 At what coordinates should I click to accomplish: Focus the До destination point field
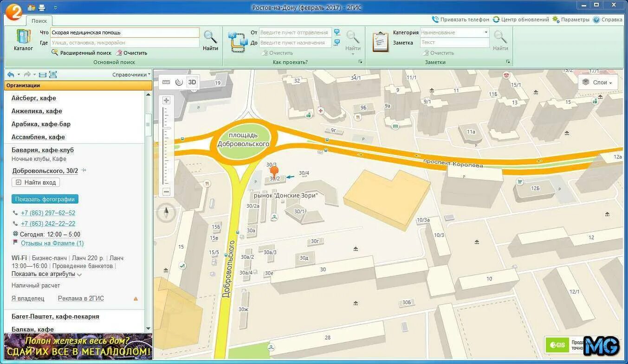(295, 43)
